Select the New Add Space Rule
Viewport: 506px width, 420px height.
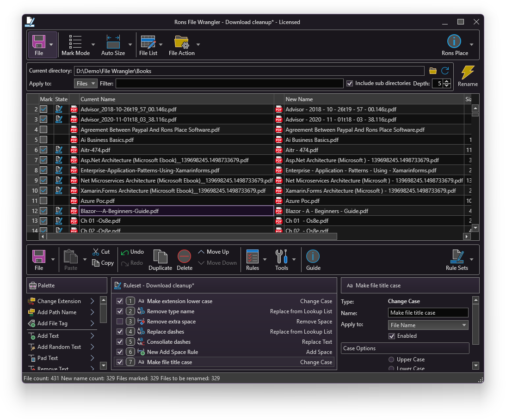click(224, 352)
